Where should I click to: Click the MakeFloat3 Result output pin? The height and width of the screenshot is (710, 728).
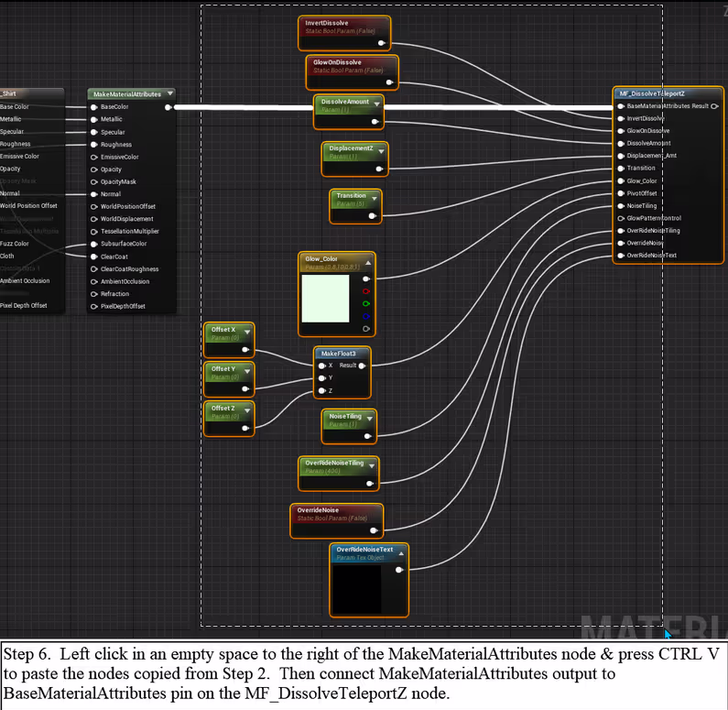click(362, 366)
